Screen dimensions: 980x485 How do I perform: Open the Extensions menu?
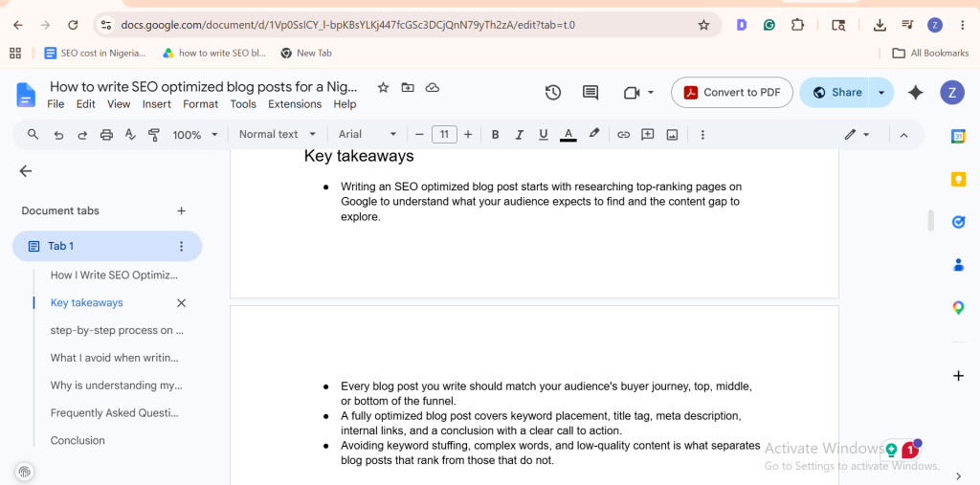pyautogui.click(x=295, y=104)
